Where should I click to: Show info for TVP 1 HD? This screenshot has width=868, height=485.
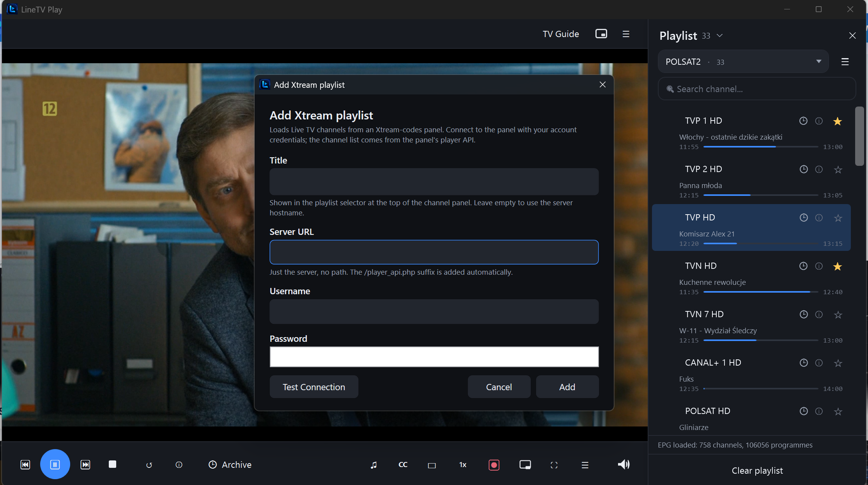coord(819,121)
